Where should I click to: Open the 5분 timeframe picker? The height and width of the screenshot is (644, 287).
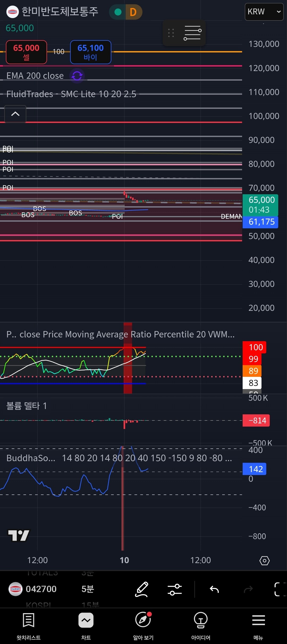tap(88, 589)
